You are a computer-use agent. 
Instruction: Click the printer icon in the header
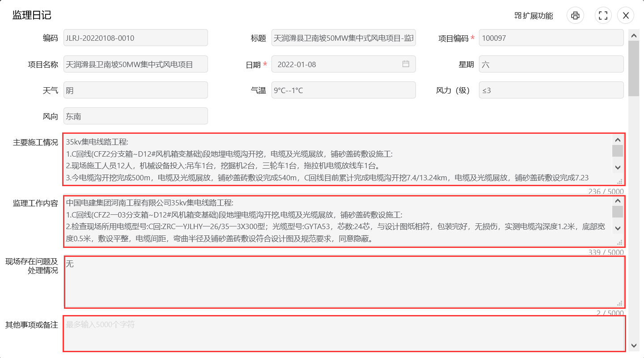575,16
